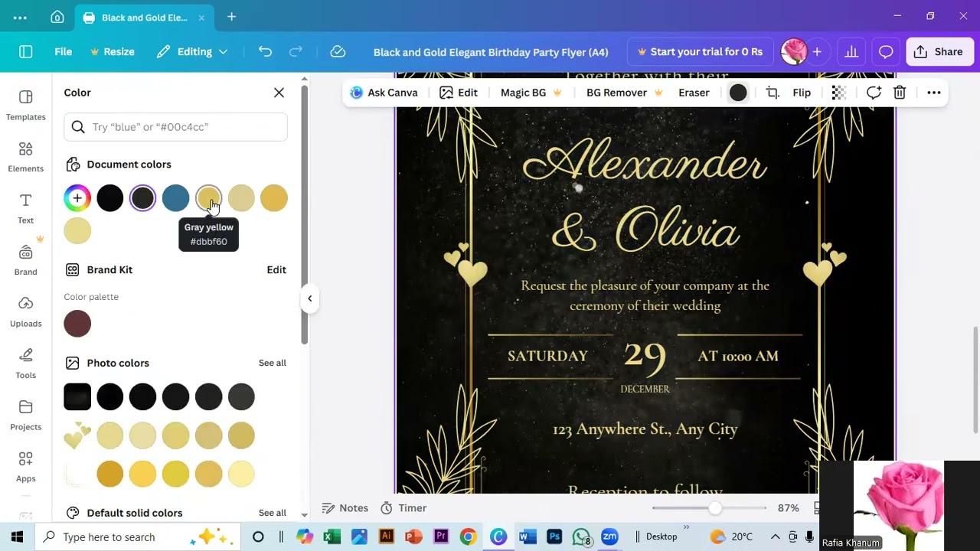The image size is (980, 551).
Task: Open the comments speech bubble icon
Action: (886, 52)
